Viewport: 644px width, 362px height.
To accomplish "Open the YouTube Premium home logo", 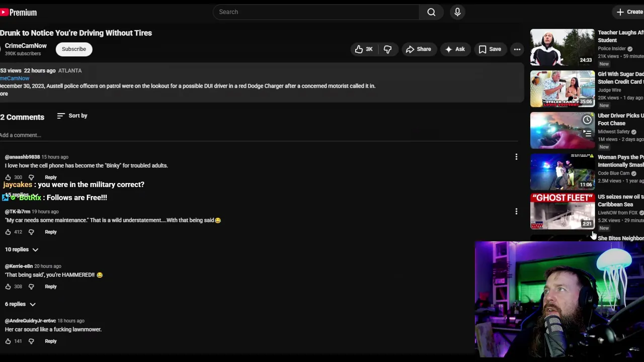I will [x=19, y=12].
